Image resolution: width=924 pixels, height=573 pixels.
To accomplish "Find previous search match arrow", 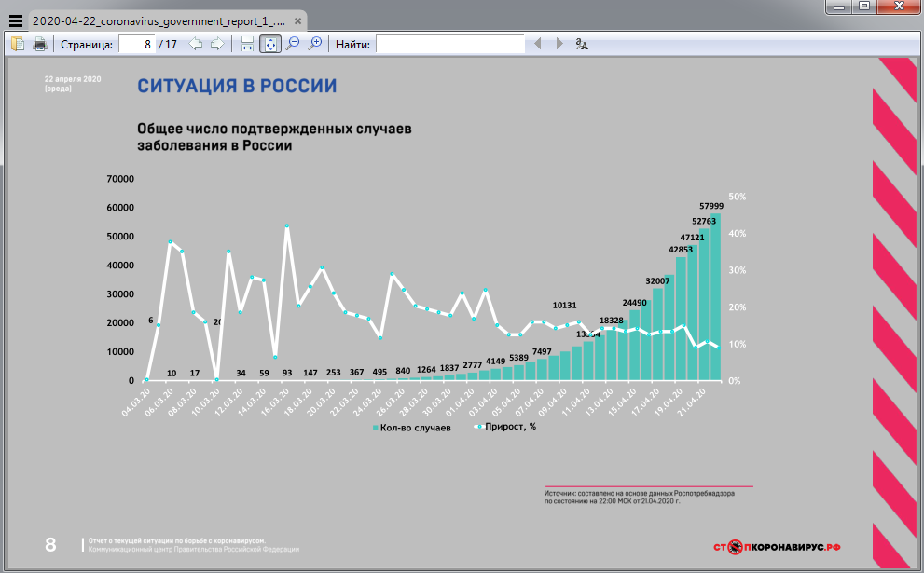I will point(537,44).
